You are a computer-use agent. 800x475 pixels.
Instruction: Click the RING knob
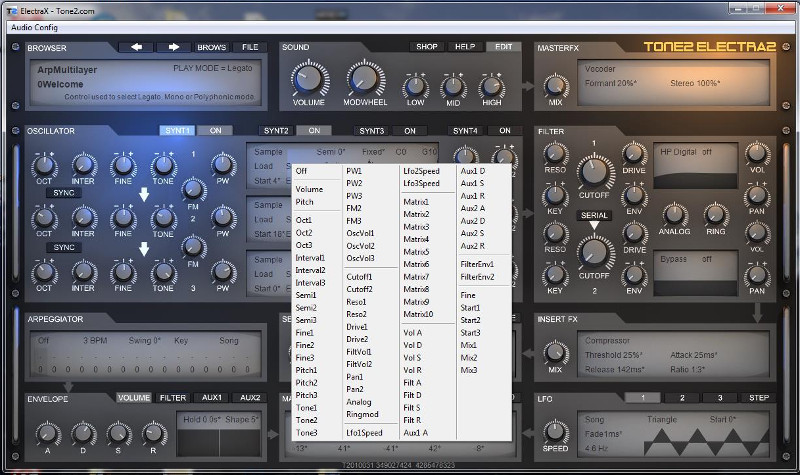tap(716, 214)
